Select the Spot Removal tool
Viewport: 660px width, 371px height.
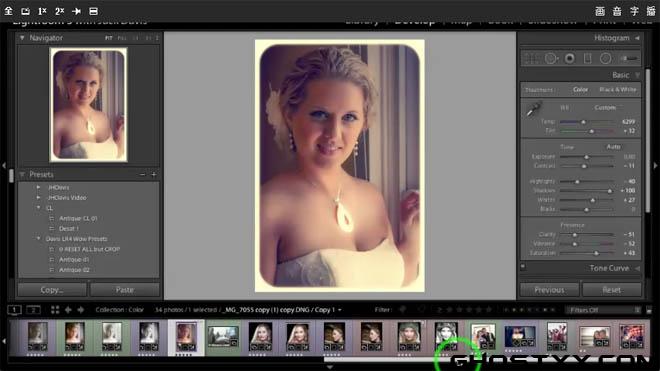551,59
